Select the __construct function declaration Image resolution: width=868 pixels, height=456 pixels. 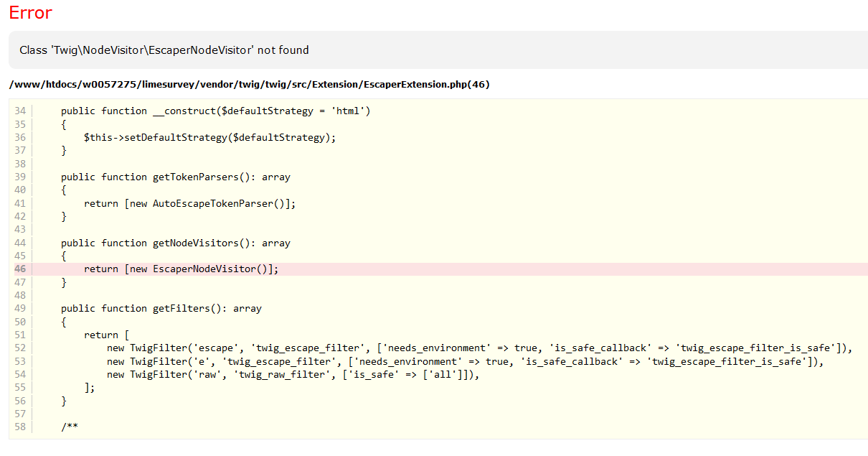coord(215,111)
